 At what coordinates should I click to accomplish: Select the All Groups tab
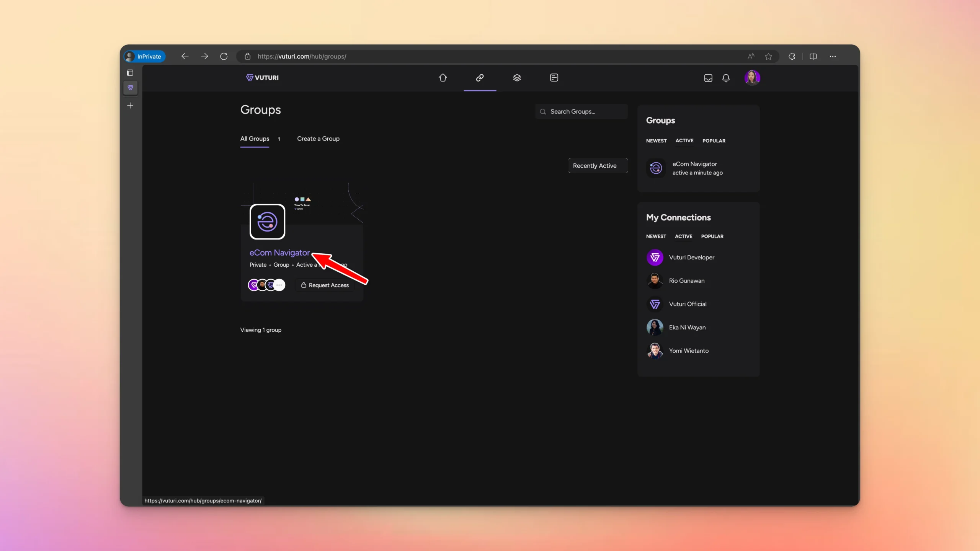(x=255, y=139)
